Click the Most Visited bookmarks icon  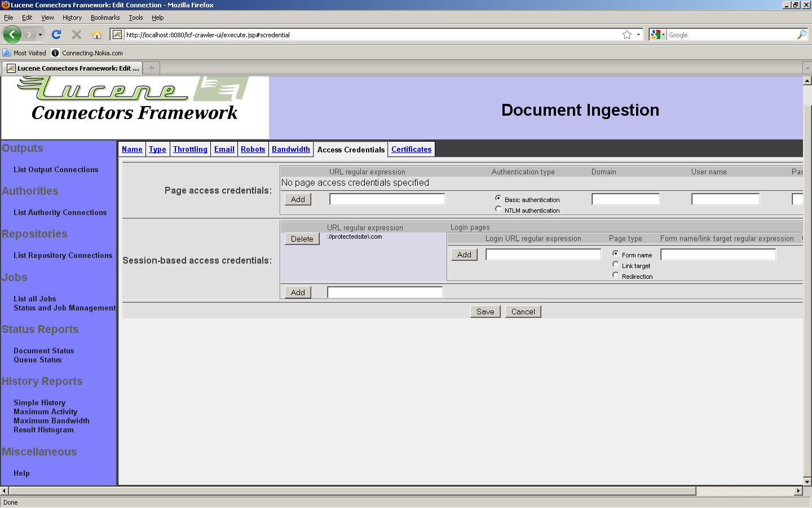click(7, 53)
